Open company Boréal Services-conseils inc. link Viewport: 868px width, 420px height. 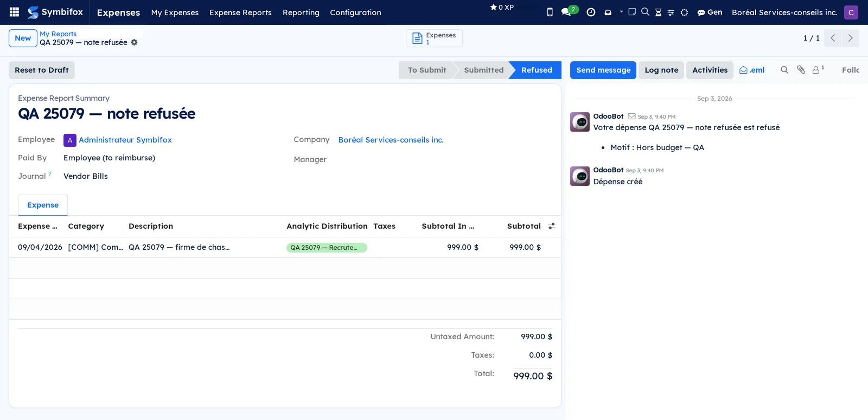391,140
